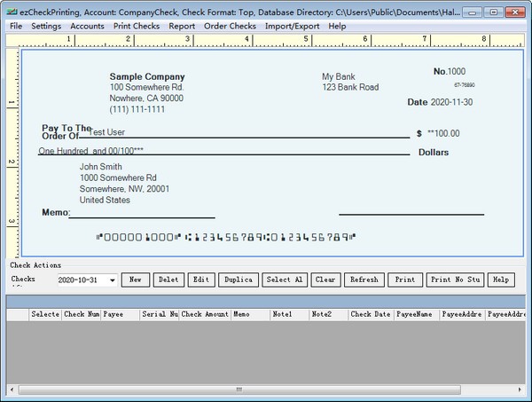Sort by Note2 column header
The image size is (532, 402).
(329, 314)
